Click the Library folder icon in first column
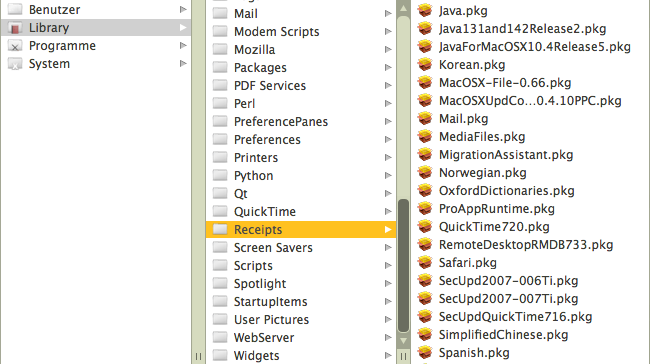This screenshot has width=650, height=364. pyautogui.click(x=15, y=28)
